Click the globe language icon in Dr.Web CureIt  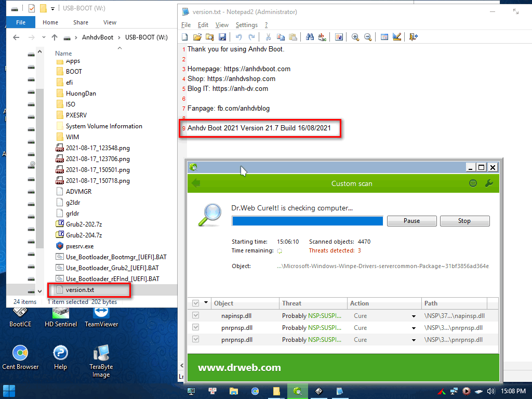(x=473, y=183)
